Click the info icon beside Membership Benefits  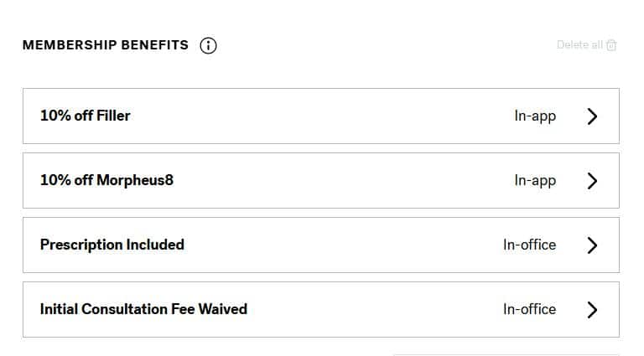click(208, 45)
